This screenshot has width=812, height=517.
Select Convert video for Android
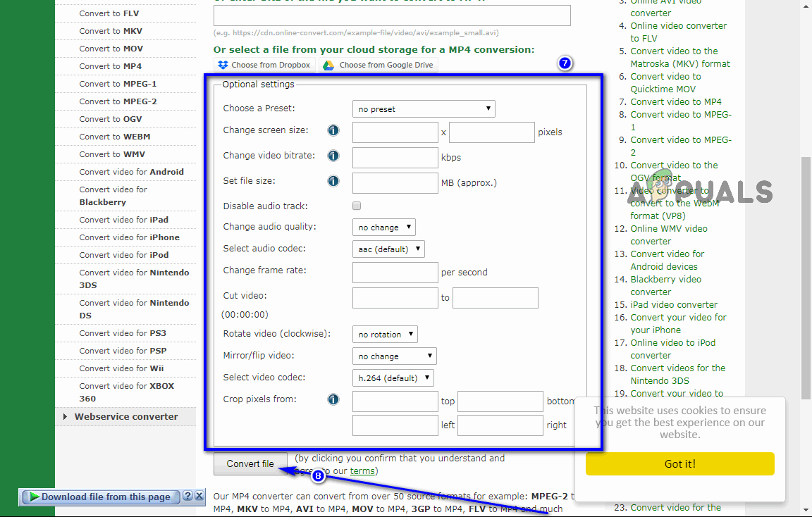[x=132, y=172]
